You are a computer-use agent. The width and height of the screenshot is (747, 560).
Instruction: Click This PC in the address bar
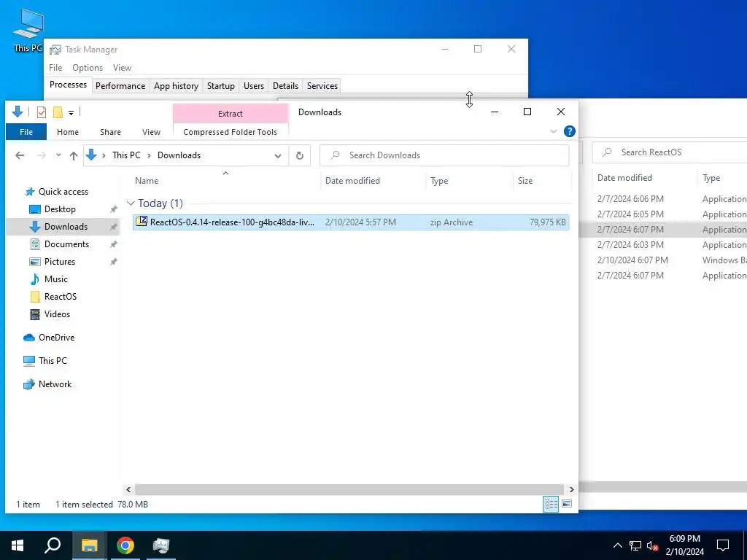126,155
